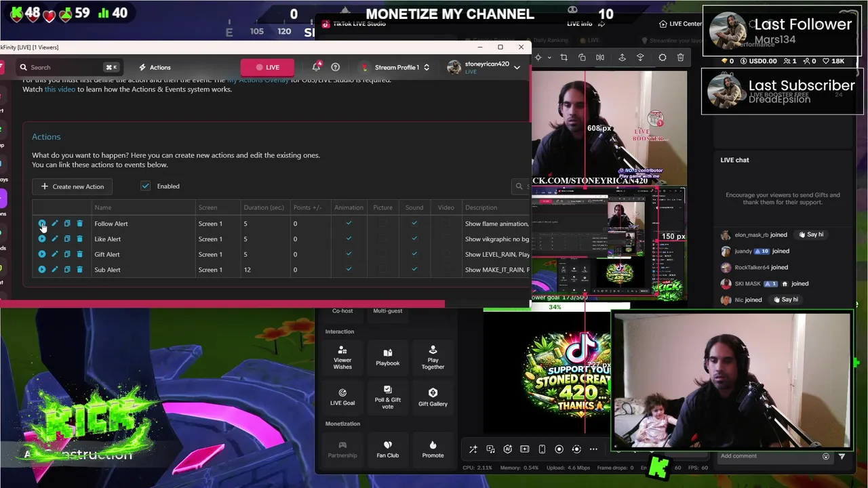Open Playbook interaction
Viewport: 868px width, 488px height.
pos(388,357)
